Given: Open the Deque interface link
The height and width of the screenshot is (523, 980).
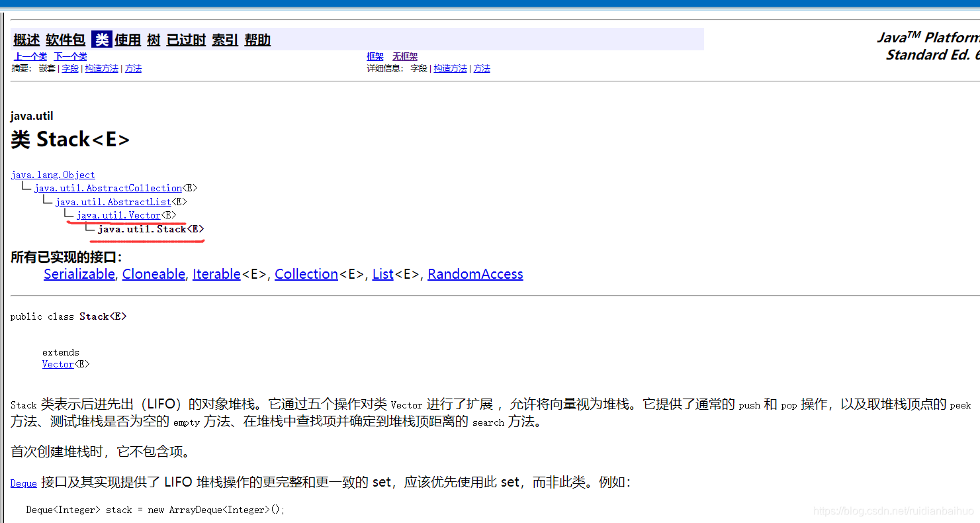Looking at the screenshot, I should point(24,483).
